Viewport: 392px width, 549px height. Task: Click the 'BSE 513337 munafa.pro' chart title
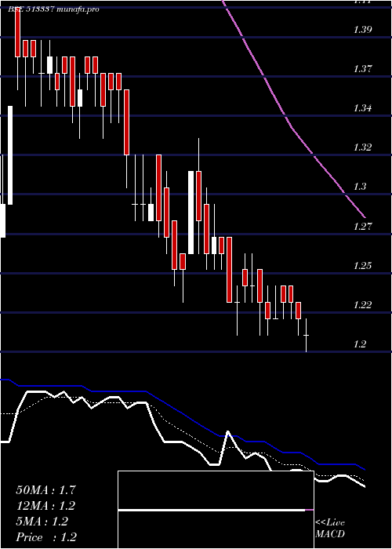coord(53,9)
